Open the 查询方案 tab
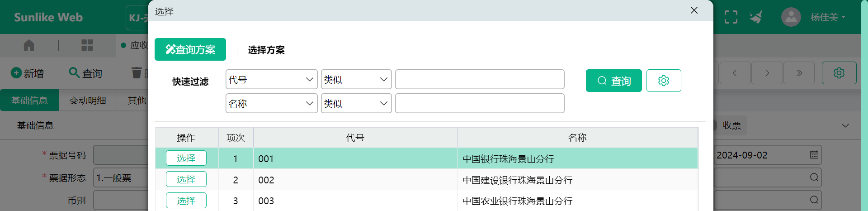 coord(190,49)
